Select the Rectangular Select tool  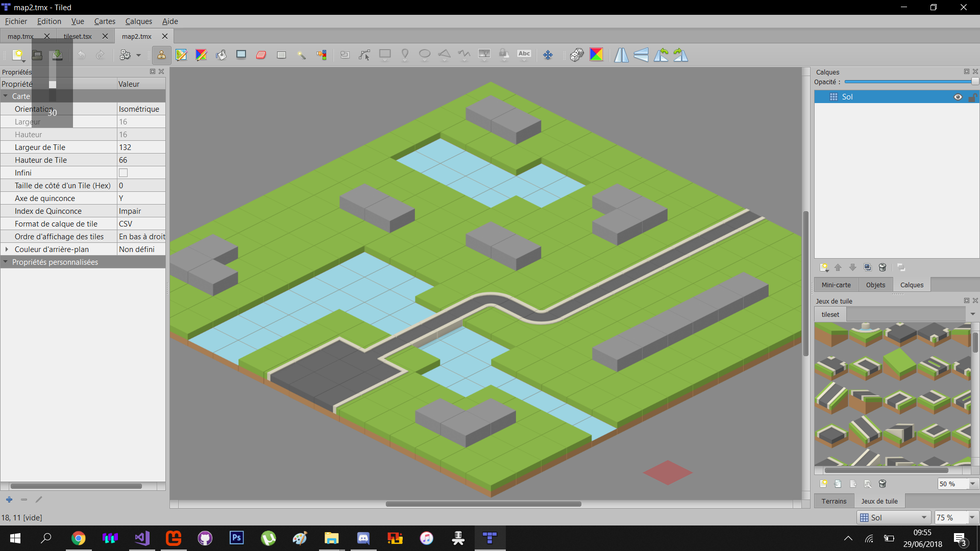point(281,55)
